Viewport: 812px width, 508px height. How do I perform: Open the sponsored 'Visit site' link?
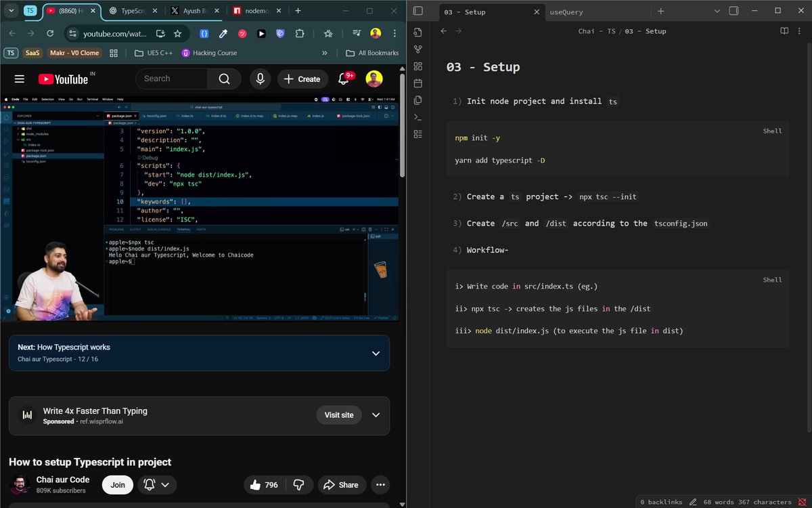click(x=339, y=415)
